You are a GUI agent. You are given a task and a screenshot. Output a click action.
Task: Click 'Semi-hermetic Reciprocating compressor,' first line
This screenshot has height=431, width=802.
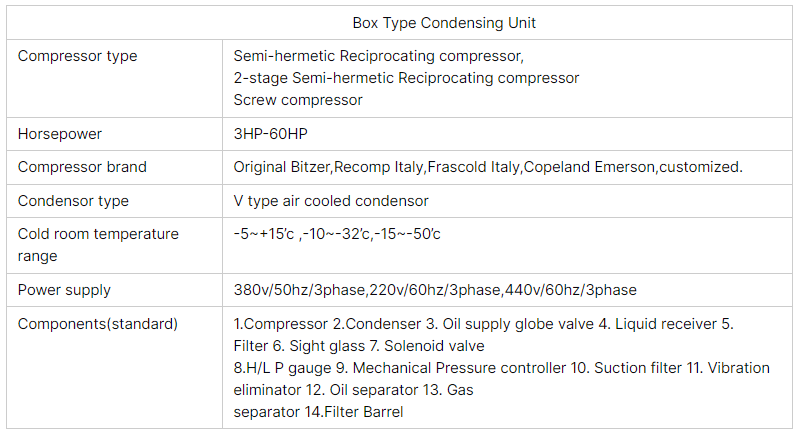click(378, 56)
